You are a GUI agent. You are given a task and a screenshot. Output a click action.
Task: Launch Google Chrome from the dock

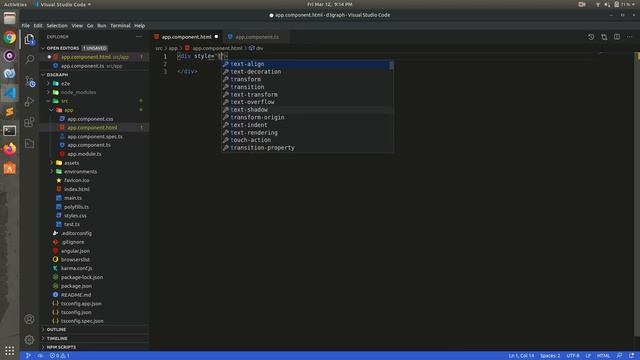tap(10, 38)
